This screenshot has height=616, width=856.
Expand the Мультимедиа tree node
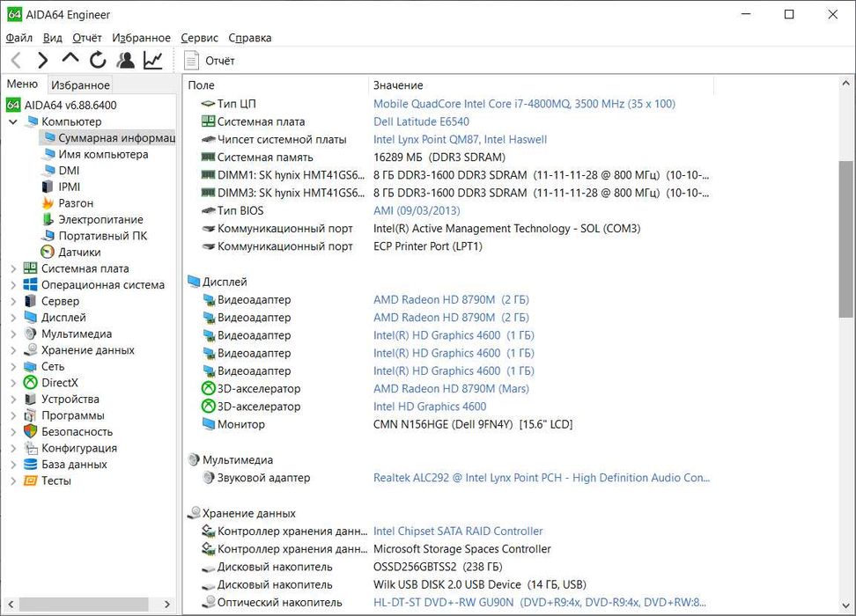13,334
